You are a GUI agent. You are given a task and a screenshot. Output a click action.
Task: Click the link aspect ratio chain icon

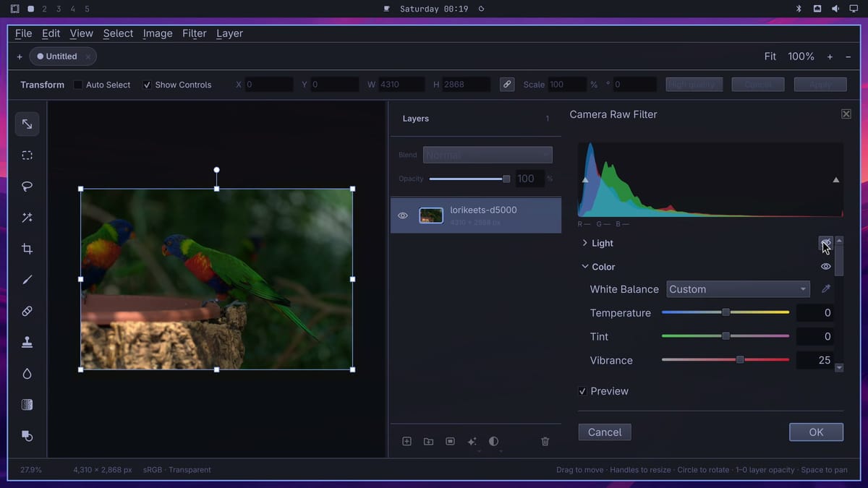pyautogui.click(x=507, y=85)
